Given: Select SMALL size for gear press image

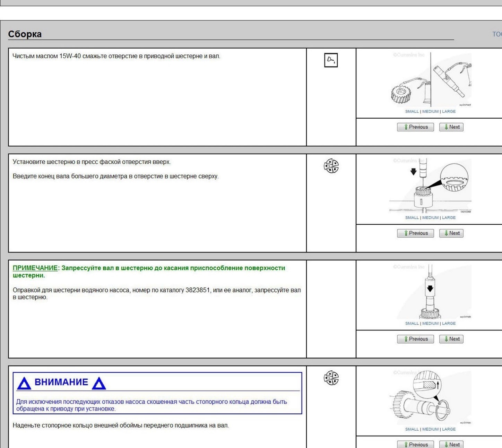Looking at the screenshot, I should pos(412,217).
